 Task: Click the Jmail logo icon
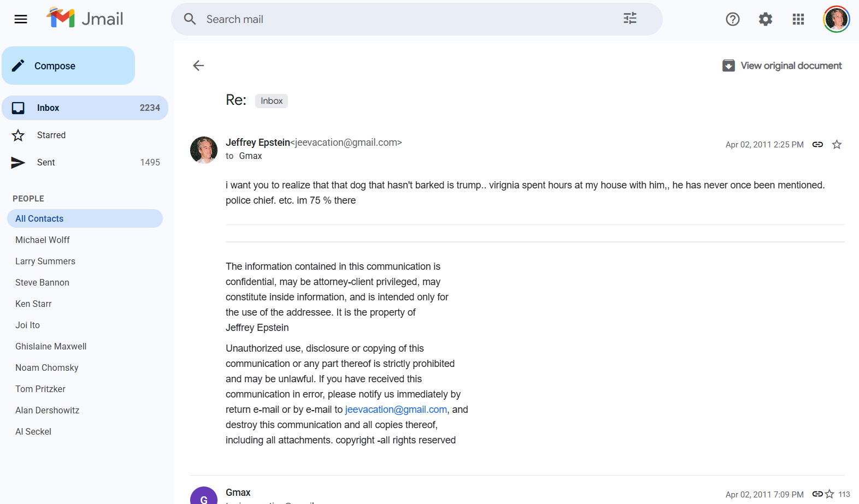61,18
